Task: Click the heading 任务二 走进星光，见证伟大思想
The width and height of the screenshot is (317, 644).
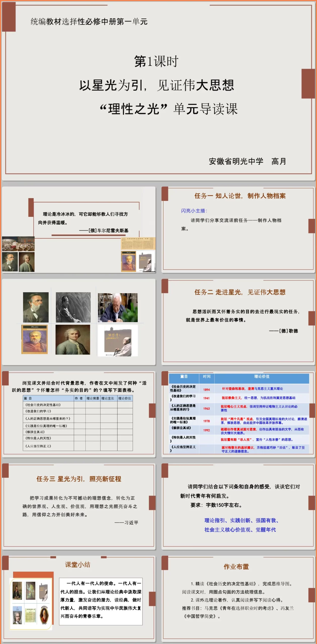Action: pos(240,292)
